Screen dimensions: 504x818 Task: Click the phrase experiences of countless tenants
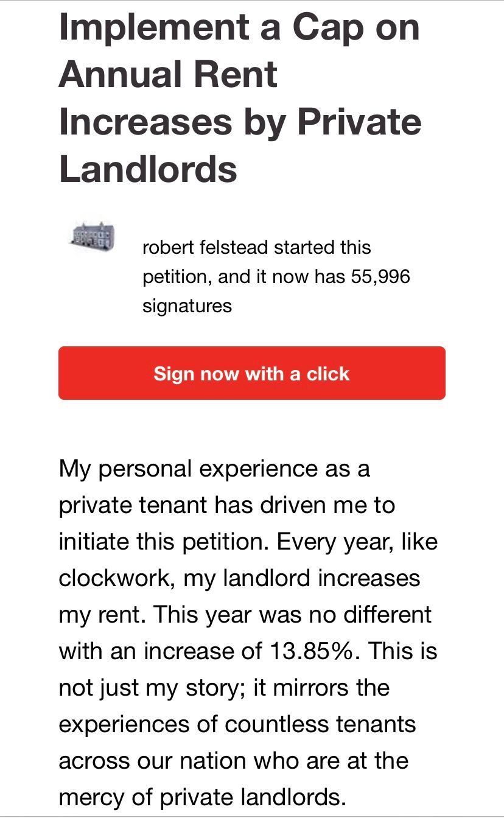coord(237,724)
